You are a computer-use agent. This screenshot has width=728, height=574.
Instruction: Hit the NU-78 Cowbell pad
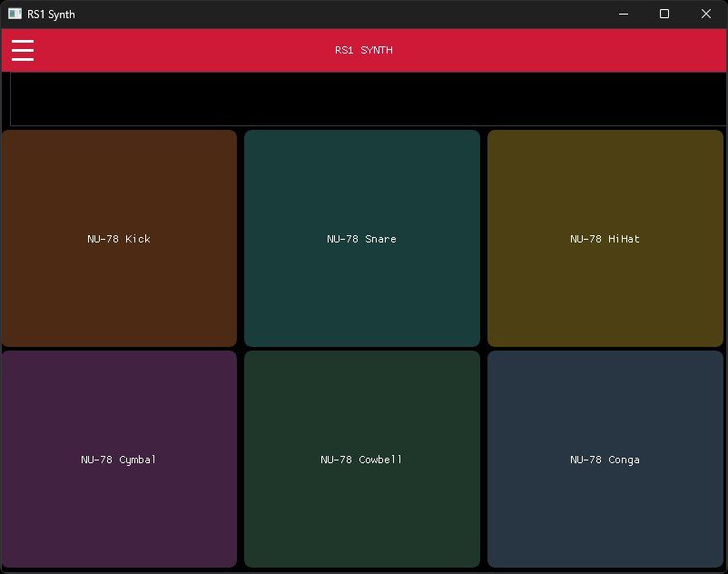[362, 459]
